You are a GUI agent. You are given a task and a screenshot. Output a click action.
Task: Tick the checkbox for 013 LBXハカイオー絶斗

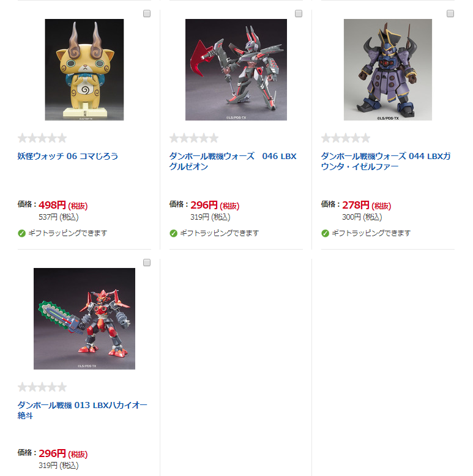147,262
